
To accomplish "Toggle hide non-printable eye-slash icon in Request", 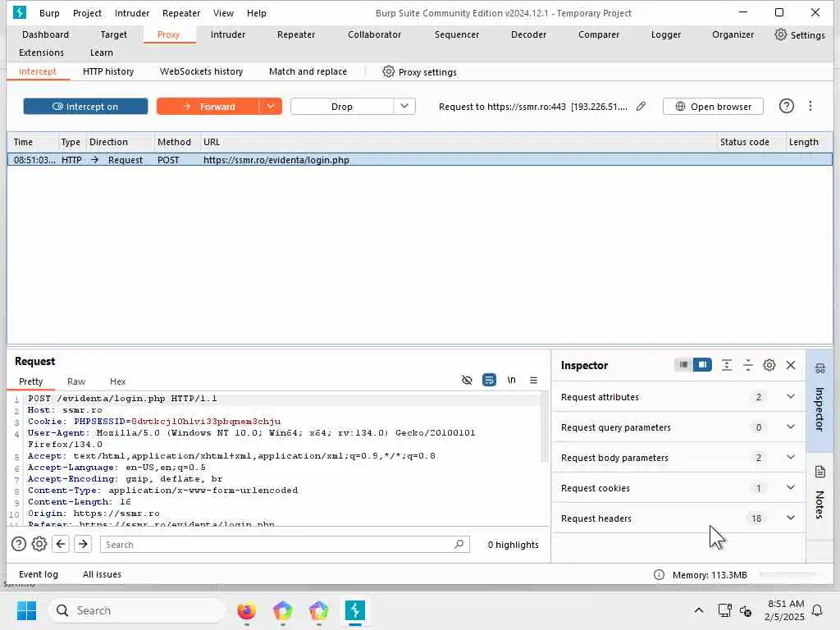I will [467, 380].
